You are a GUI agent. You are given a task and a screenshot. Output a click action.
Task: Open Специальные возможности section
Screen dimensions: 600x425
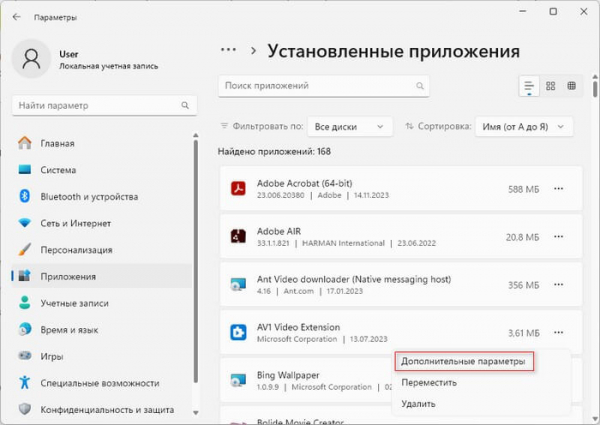(102, 383)
